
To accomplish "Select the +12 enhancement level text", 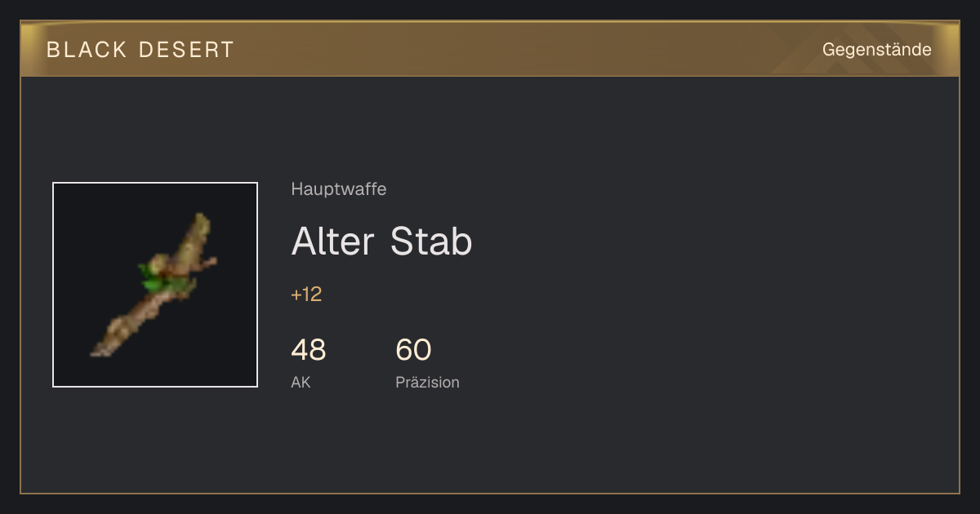I will (306, 295).
